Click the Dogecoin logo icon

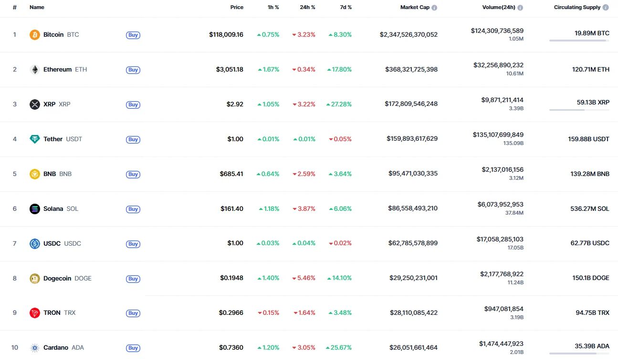[34, 279]
